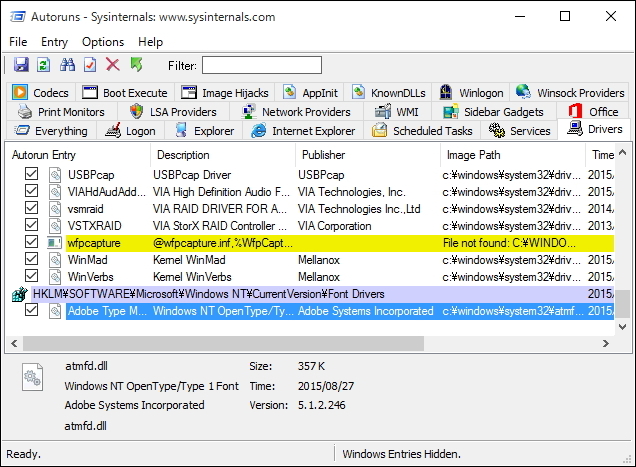Select the Winsock Providers tab
This screenshot has height=467, width=636.
(570, 93)
